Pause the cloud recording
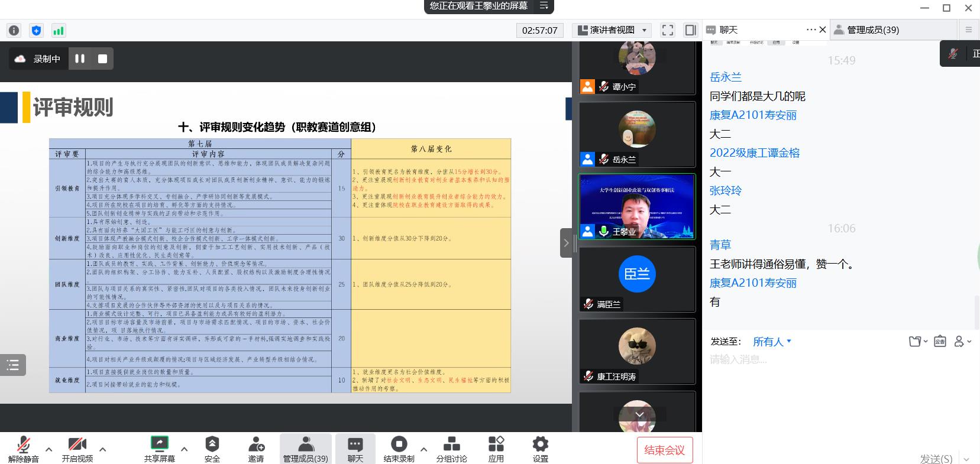The height and width of the screenshot is (464, 980). point(80,59)
